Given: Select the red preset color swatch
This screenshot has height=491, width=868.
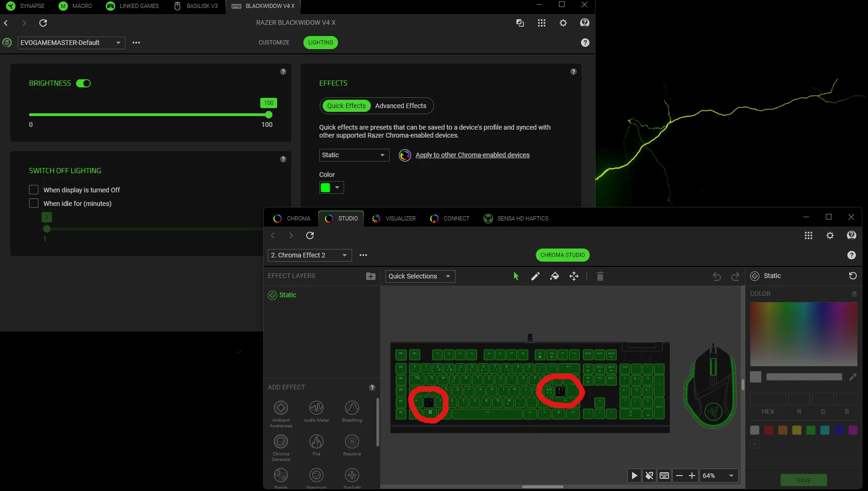Looking at the screenshot, I should click(x=769, y=430).
